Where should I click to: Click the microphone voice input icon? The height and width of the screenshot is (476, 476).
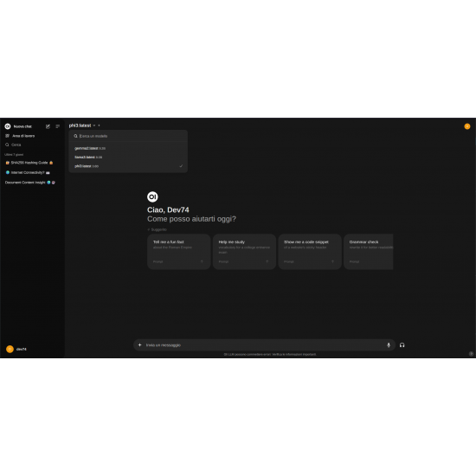[389, 345]
